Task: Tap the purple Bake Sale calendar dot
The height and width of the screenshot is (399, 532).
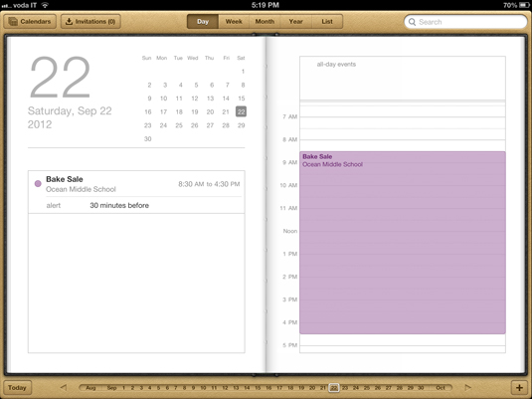Action: [38, 184]
